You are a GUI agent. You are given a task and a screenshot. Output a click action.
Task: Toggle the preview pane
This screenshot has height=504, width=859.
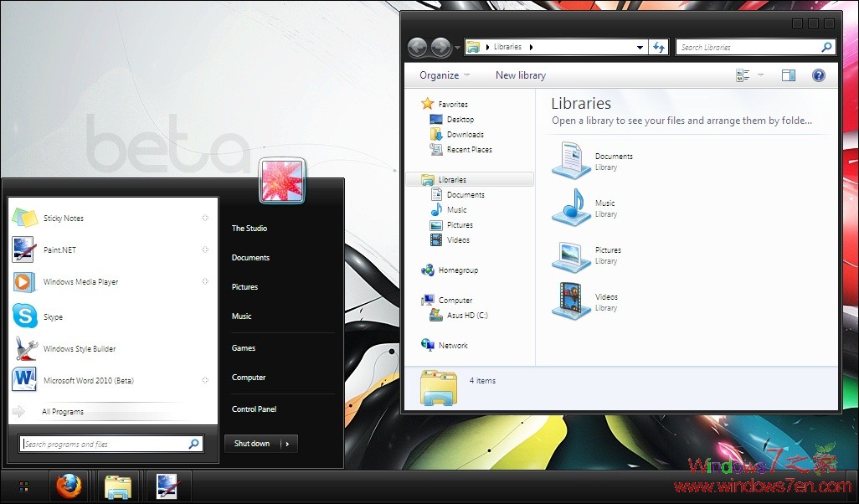[x=788, y=75]
